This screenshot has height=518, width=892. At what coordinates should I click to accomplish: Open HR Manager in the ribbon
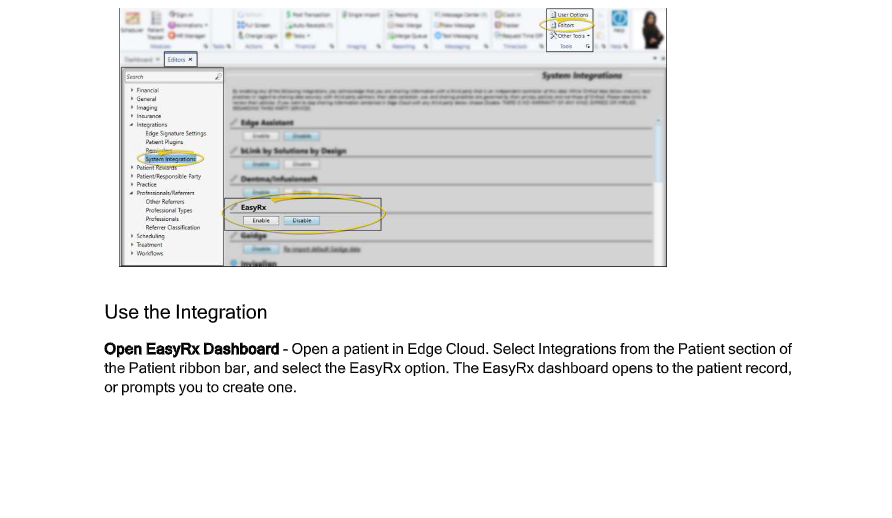187,35
